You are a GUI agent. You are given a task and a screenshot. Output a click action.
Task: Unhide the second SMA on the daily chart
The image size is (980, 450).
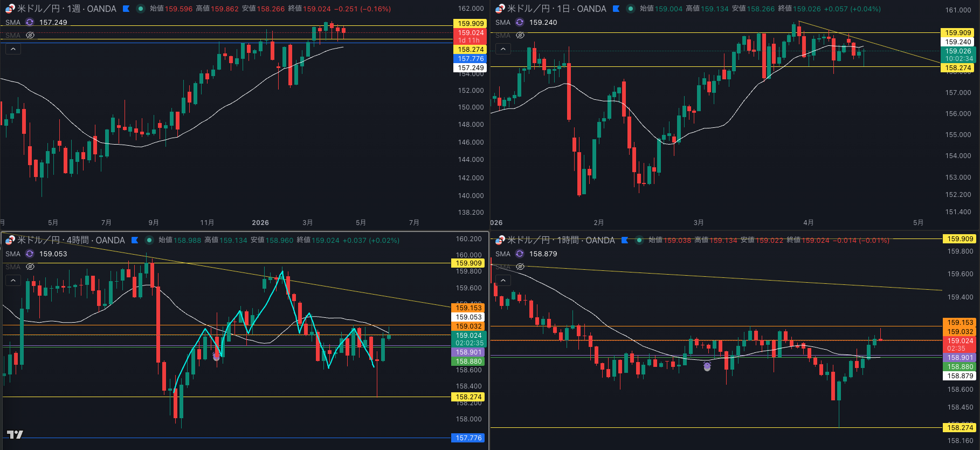pyautogui.click(x=520, y=35)
